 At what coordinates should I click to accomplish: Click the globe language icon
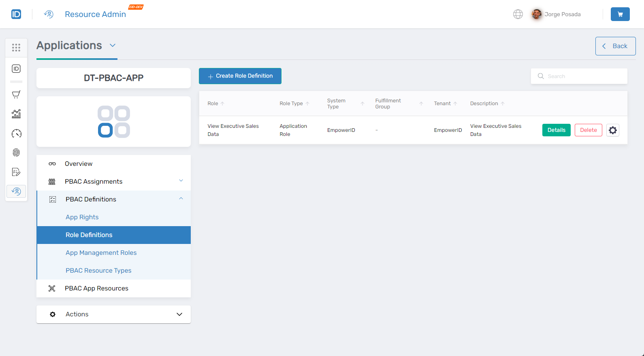[x=518, y=14]
